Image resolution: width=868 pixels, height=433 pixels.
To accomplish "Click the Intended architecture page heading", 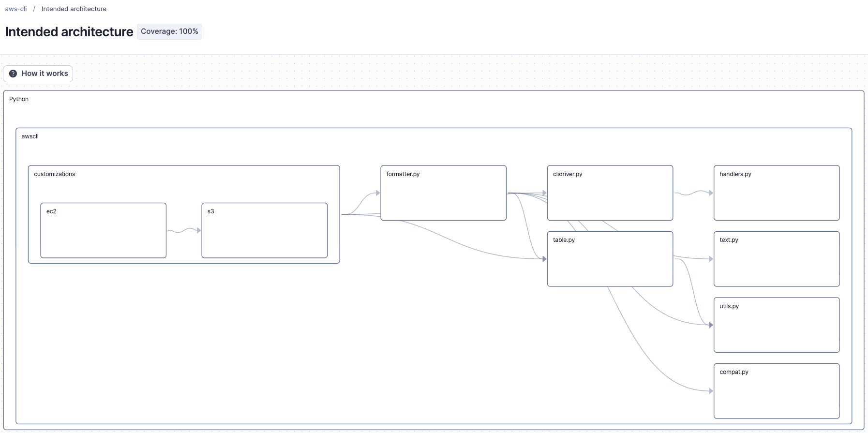I will pyautogui.click(x=69, y=32).
